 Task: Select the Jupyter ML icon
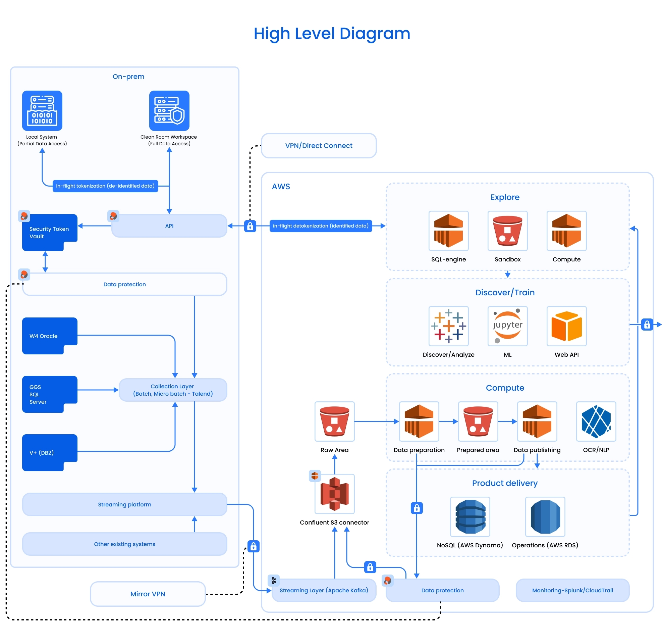507,326
